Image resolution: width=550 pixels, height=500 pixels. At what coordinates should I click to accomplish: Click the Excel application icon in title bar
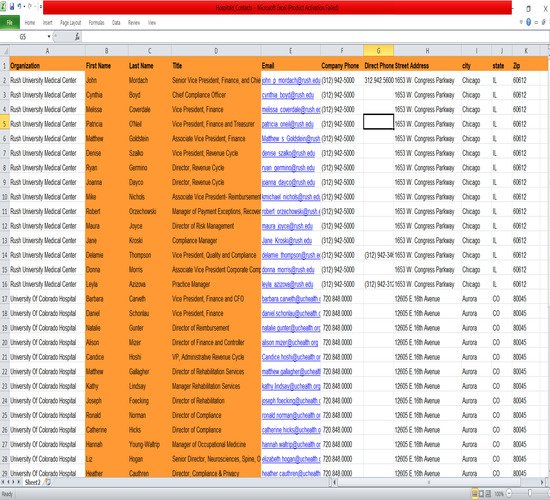click(3, 6)
